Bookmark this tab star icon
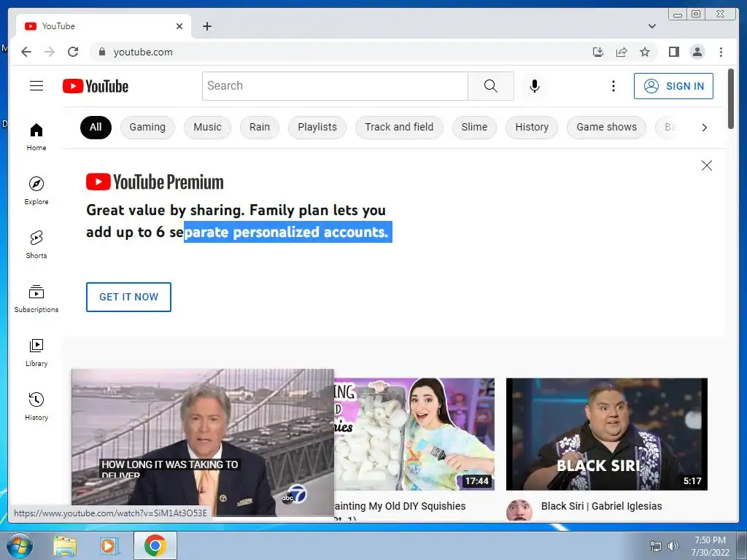 point(645,52)
